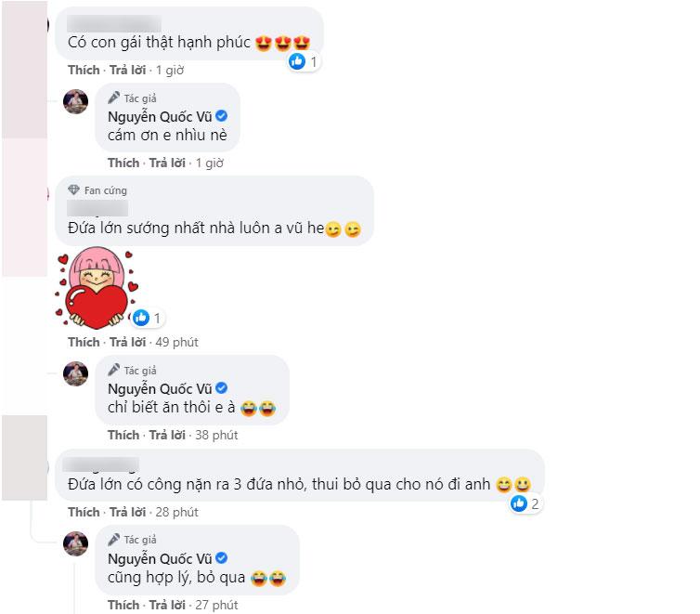The width and height of the screenshot is (700, 614).
Task: Click verified badge beside 'chỉ biết ăn thôi' reply
Action: click(222, 388)
